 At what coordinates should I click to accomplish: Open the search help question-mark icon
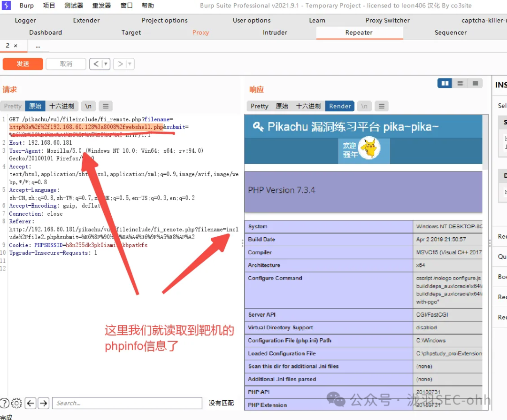5,403
